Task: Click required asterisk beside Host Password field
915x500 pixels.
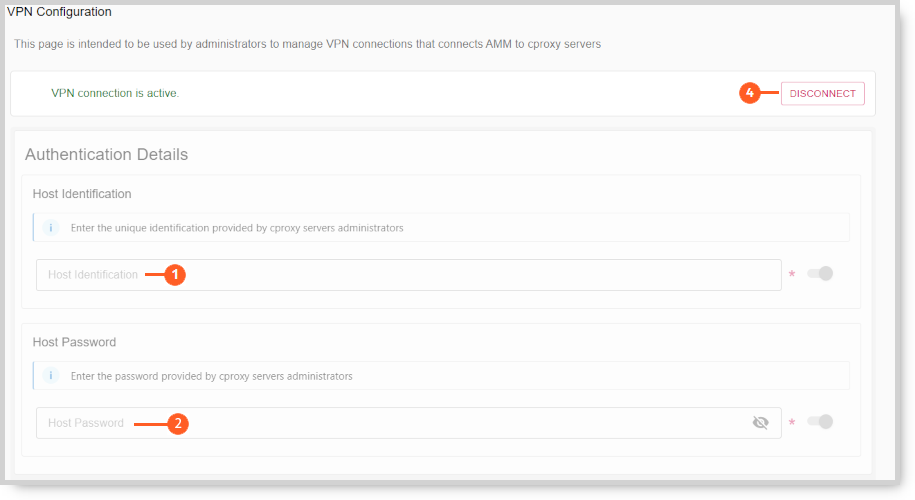Action: pos(792,422)
